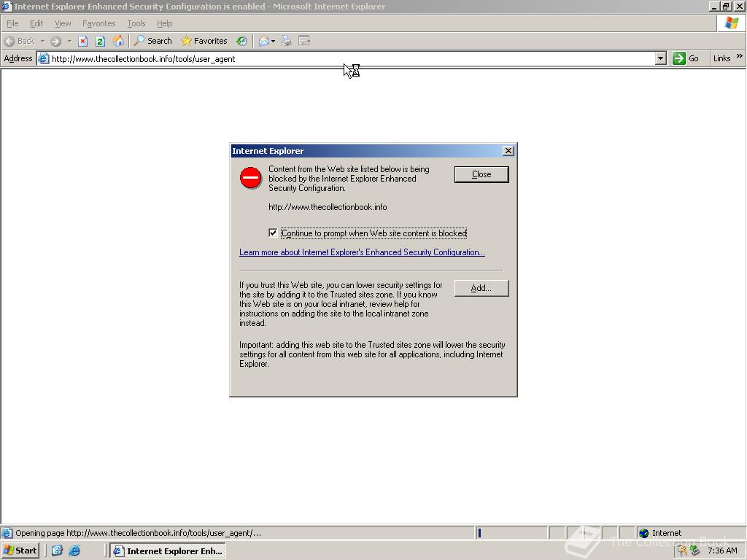
Task: Click the Show Desktop Quick Launch icon
Action: click(57, 551)
